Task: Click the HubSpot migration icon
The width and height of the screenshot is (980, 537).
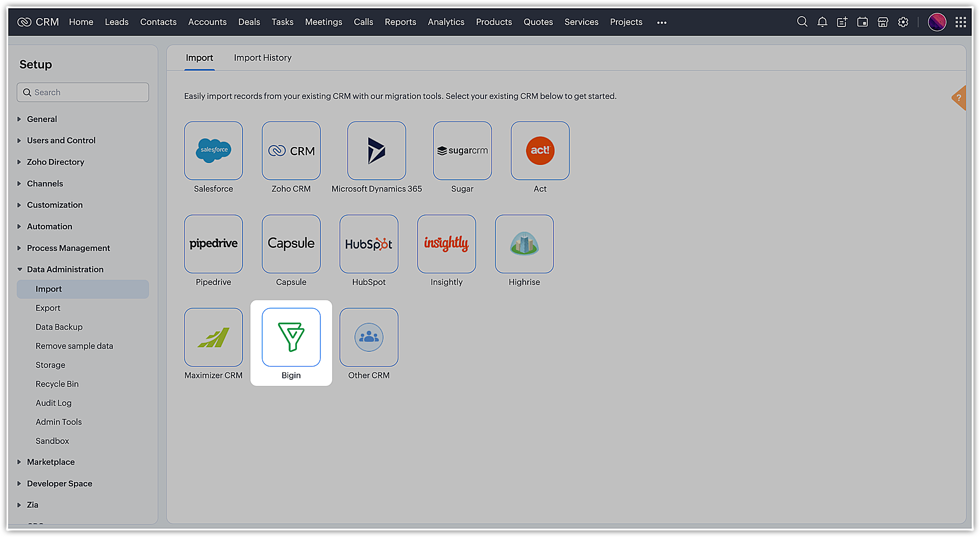Action: 368,244
